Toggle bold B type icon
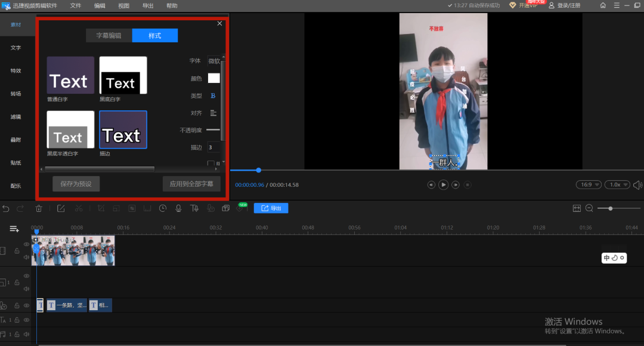 click(213, 95)
